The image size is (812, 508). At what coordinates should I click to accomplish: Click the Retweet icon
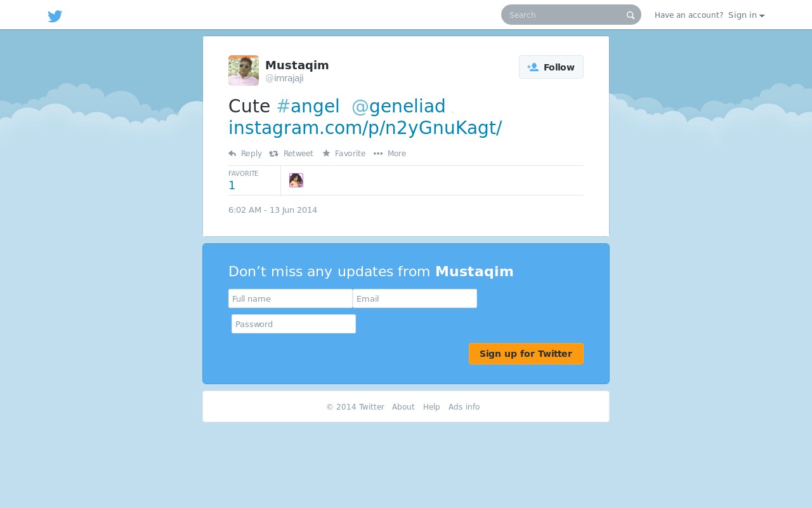pos(273,153)
